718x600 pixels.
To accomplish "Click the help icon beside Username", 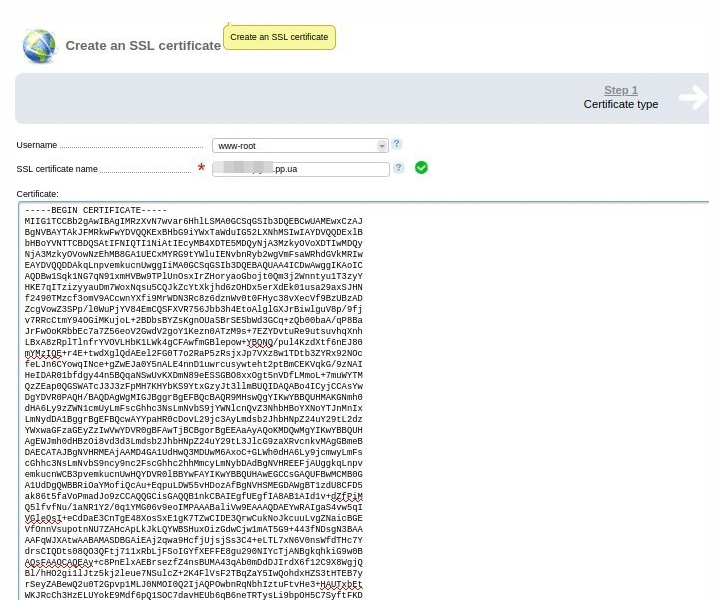I will tap(397, 145).
